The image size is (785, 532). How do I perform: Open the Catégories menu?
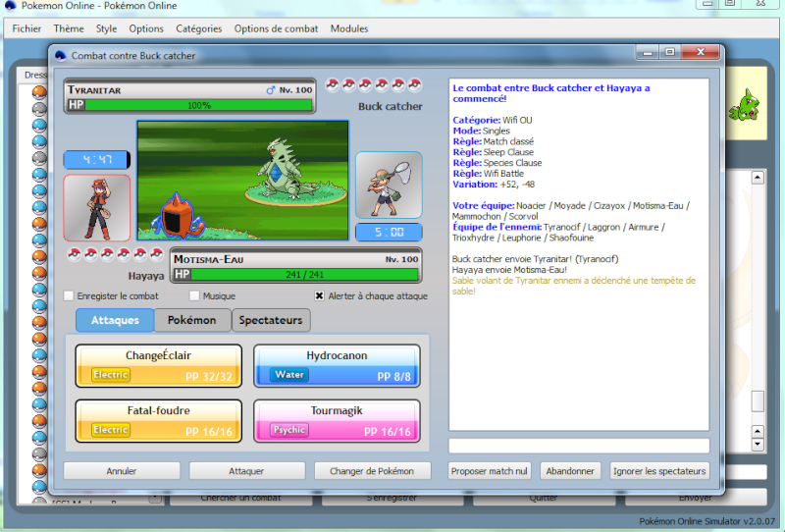click(x=199, y=28)
